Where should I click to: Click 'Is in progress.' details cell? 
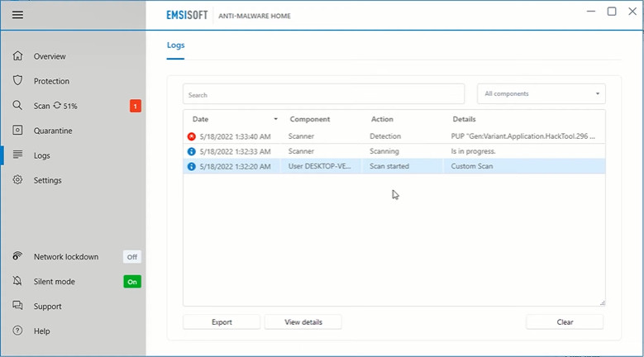click(473, 151)
